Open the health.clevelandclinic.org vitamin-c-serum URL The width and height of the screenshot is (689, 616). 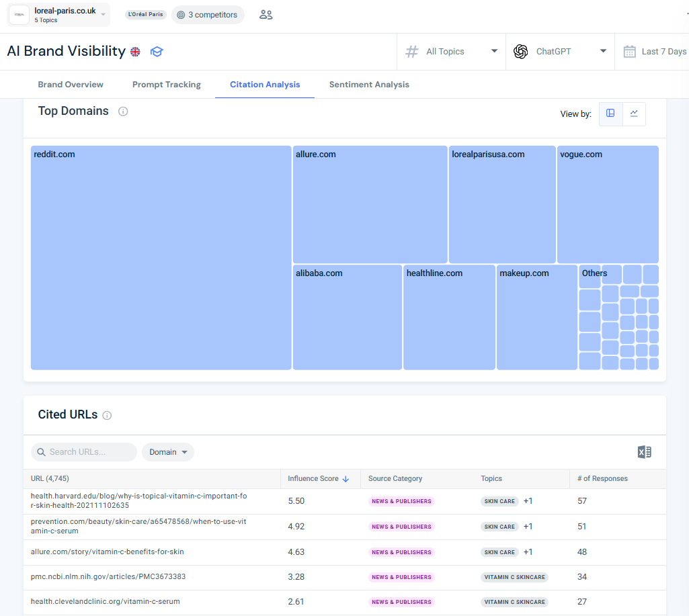[105, 601]
